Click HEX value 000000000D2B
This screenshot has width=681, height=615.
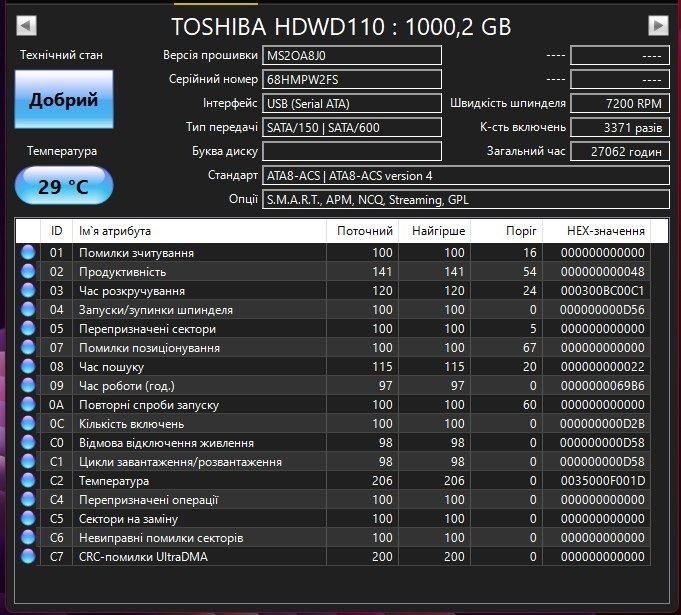[x=602, y=424]
